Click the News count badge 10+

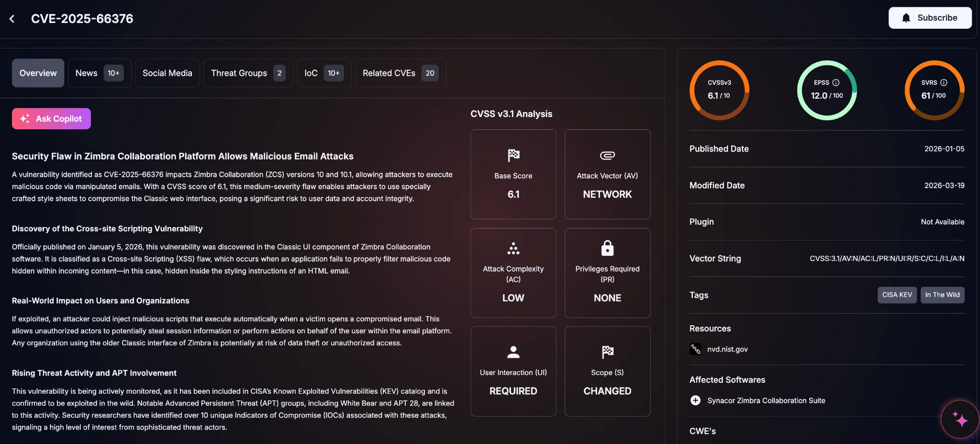coord(113,73)
